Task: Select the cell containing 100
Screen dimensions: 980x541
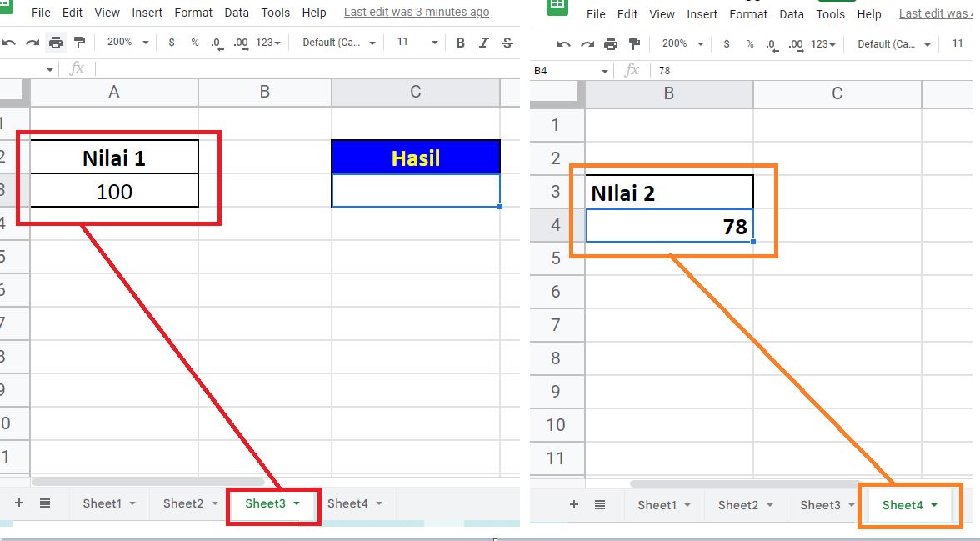Action: [x=114, y=191]
